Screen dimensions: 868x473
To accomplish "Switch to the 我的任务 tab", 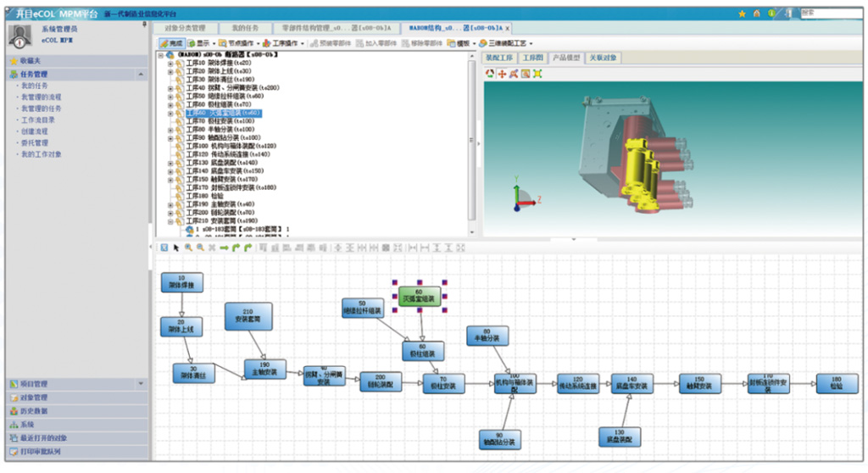I will coord(247,27).
